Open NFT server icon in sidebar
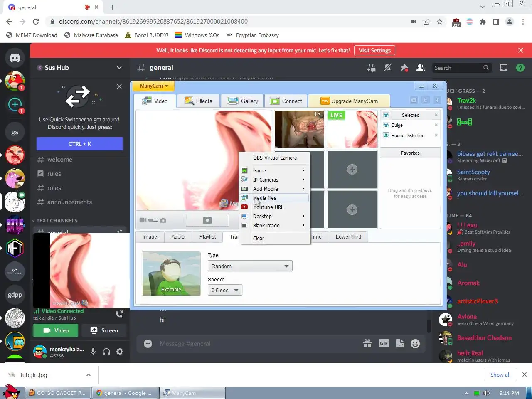The width and height of the screenshot is (532, 399). pyautogui.click(x=15, y=248)
